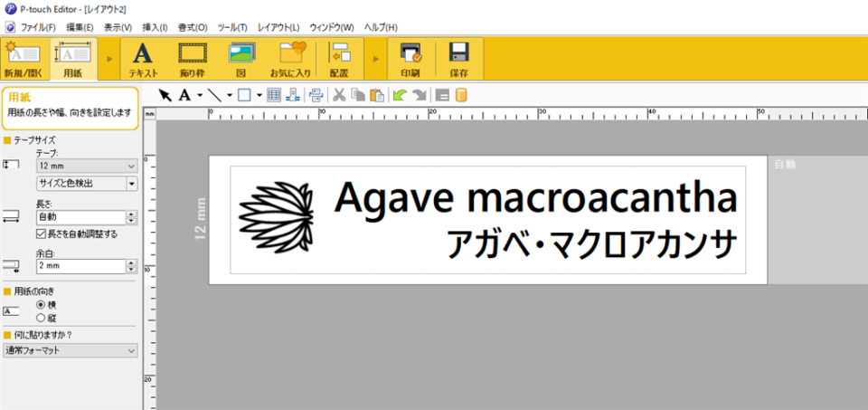Image resolution: width=868 pixels, height=410 pixels.
Task: Select the アガベ・マクロアカンサ text on label
Action: 591,244
